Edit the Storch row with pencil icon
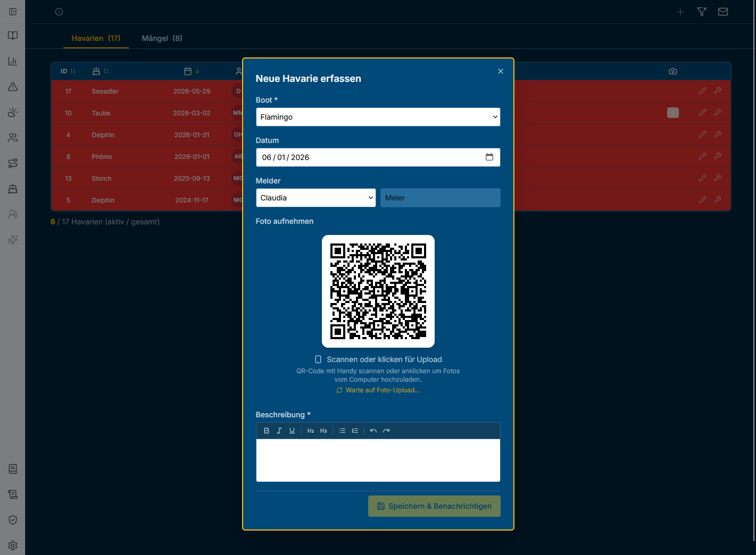Viewport: 756px width, 555px height. (x=702, y=178)
